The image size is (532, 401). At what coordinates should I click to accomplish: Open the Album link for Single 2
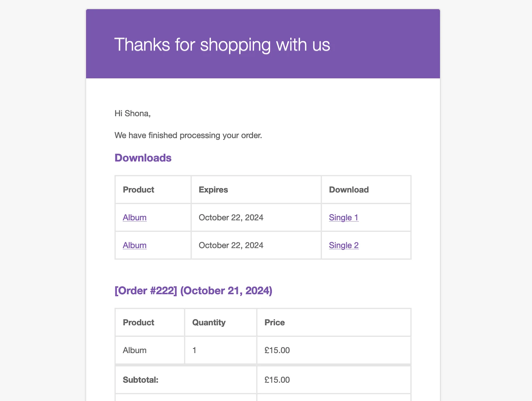pos(134,245)
